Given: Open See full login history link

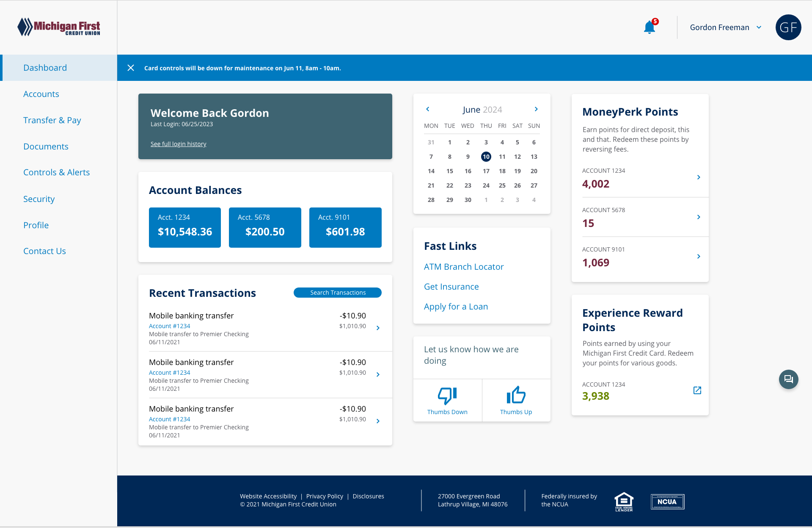Looking at the screenshot, I should 179,144.
